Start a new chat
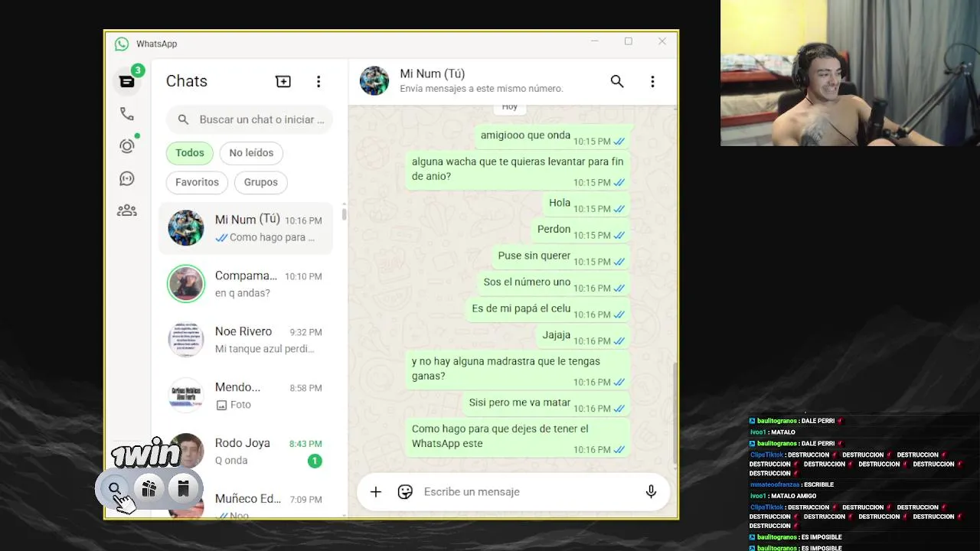 283,81
